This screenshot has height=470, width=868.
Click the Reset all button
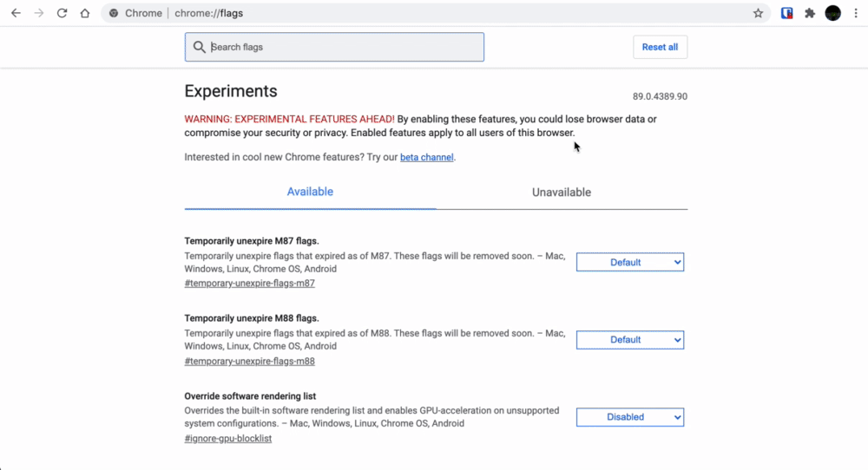[x=660, y=47]
